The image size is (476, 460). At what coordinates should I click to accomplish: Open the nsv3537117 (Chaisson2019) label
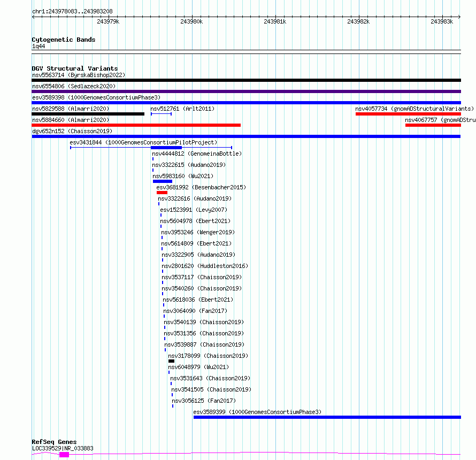pyautogui.click(x=202, y=277)
